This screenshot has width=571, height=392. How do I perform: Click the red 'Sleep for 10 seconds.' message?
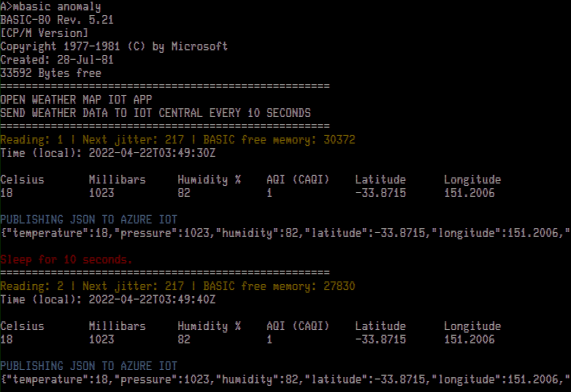point(67,259)
